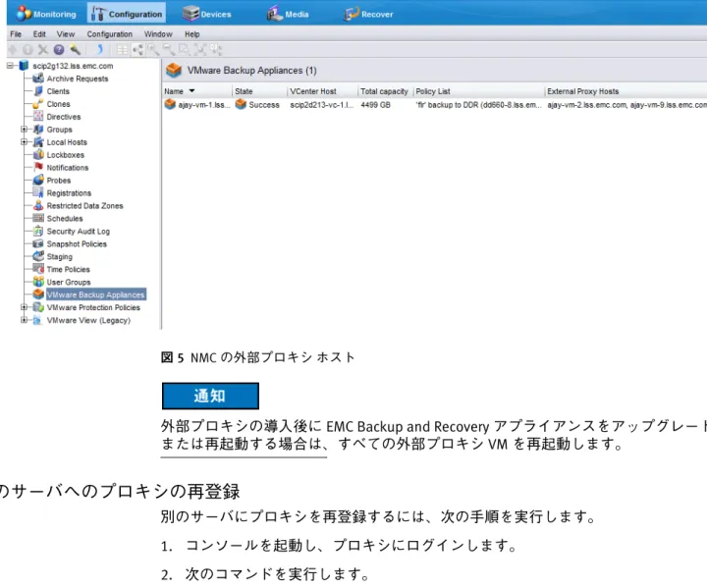The width and height of the screenshot is (707, 588).
Task: Click the External Proxy Hosts column header
Action: (x=625, y=91)
